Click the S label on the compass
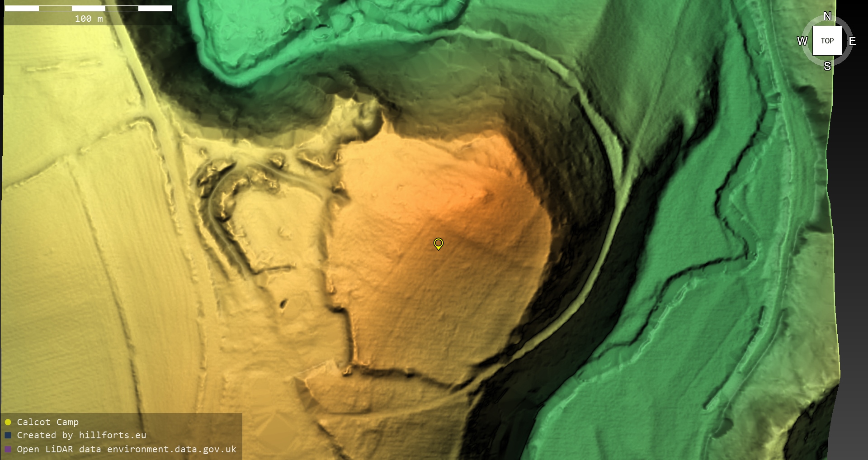 point(827,66)
